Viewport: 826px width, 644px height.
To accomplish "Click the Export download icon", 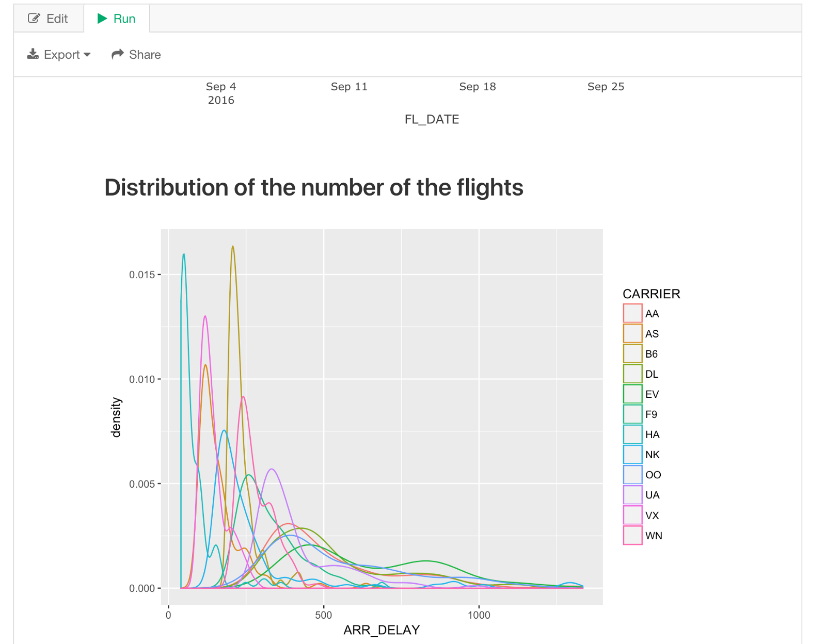I will (33, 54).
